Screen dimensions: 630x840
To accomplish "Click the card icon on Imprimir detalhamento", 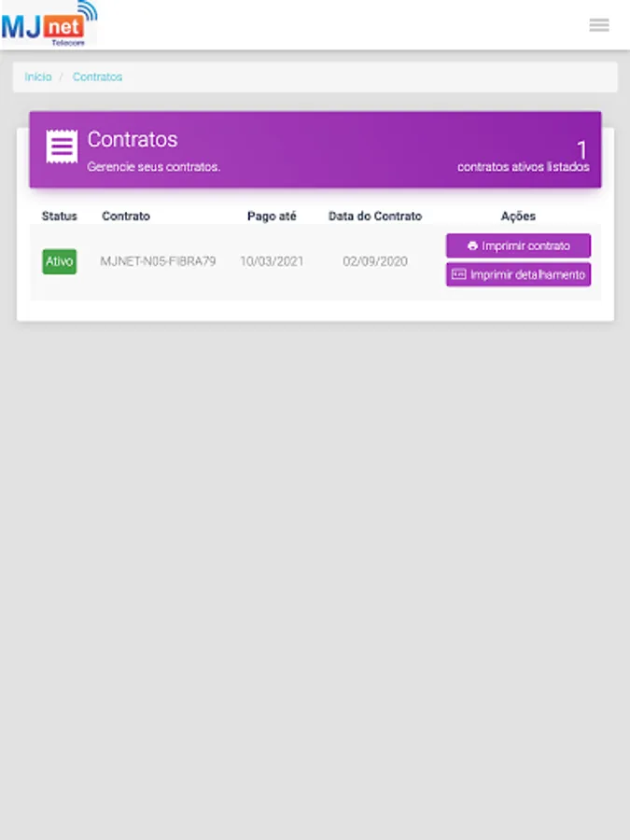I will click(x=458, y=274).
